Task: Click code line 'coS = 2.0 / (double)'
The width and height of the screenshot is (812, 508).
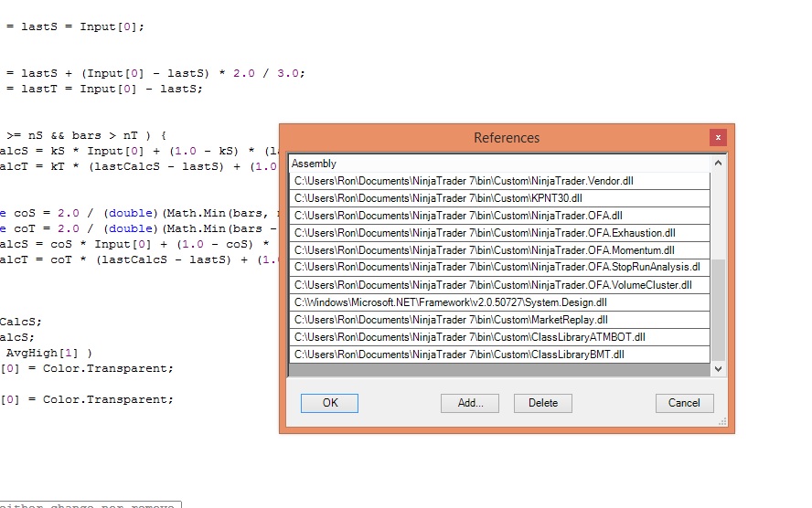Action: tap(139, 213)
